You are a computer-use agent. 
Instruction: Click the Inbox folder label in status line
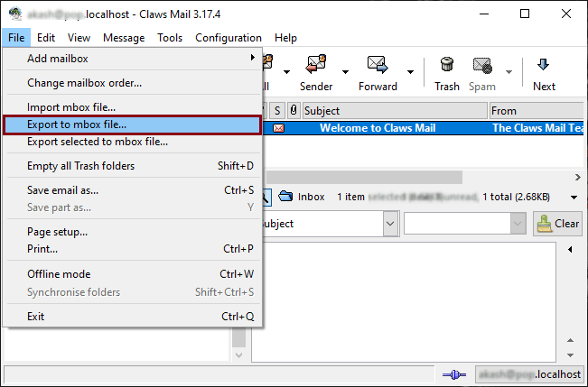(x=311, y=197)
